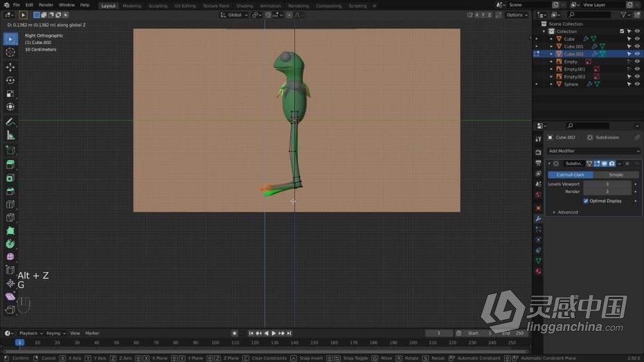
Task: Open the timeline Marker menu
Action: tap(92, 333)
